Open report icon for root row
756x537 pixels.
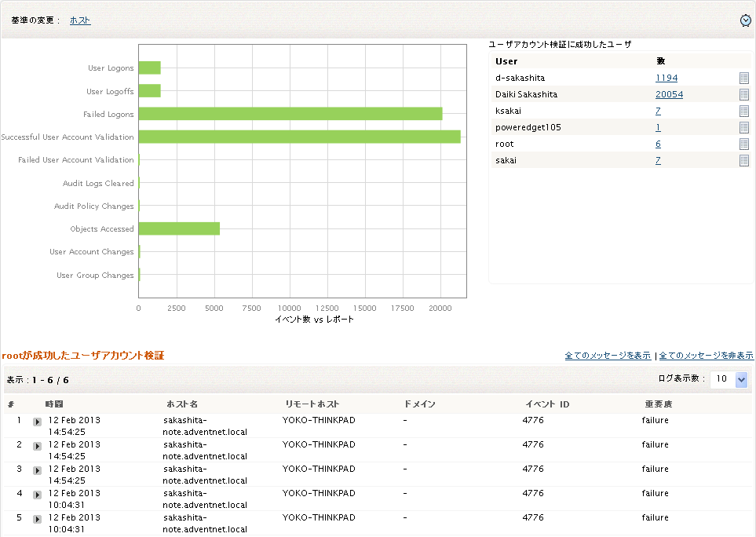pos(743,144)
